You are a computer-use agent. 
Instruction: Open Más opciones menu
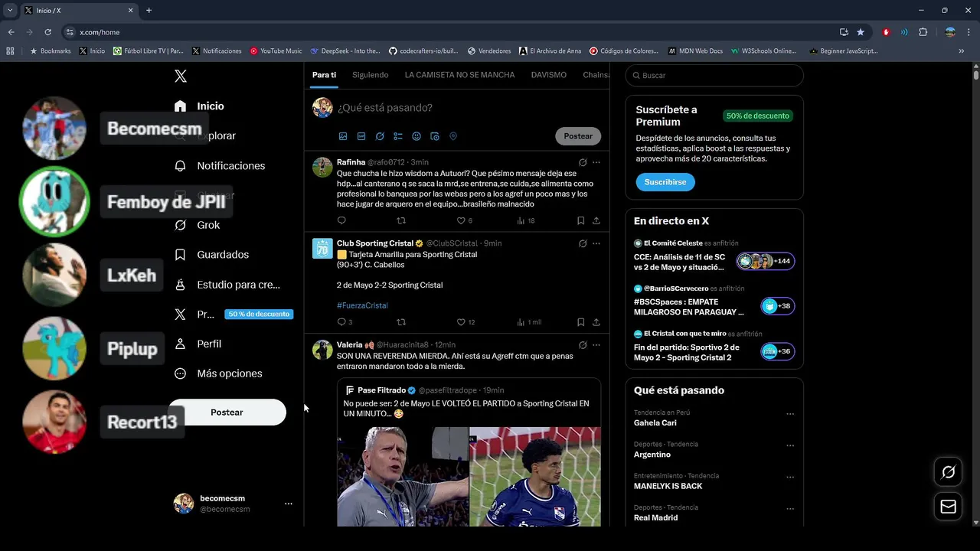click(x=218, y=373)
